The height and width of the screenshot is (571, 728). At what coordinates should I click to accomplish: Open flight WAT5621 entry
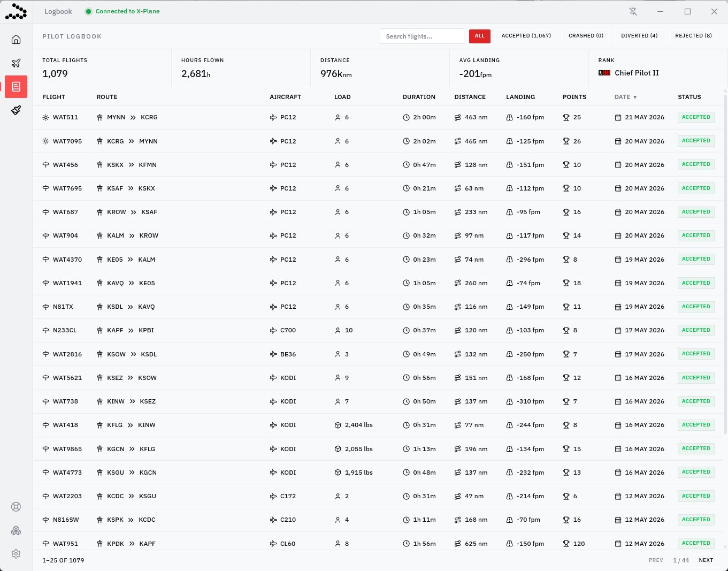point(378,378)
